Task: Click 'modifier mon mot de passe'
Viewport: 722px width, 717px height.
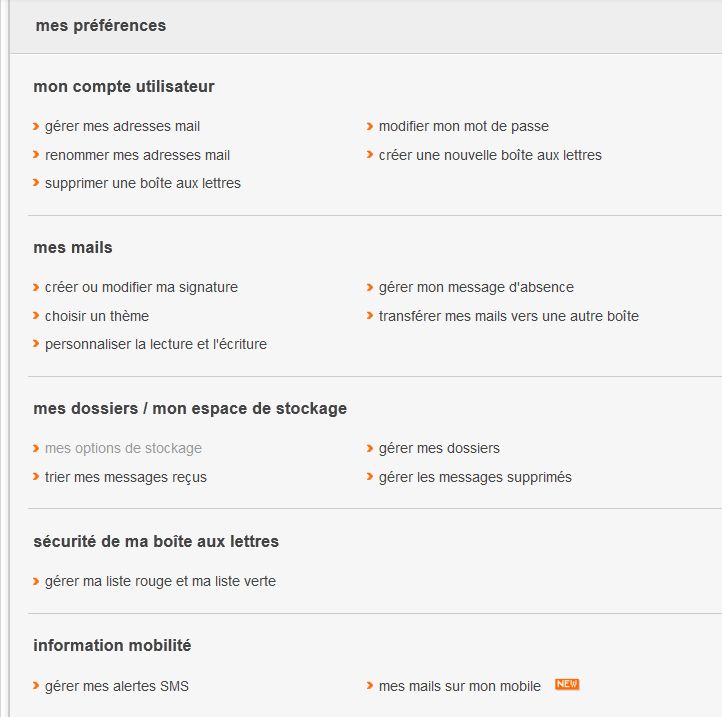Action: pos(463,127)
